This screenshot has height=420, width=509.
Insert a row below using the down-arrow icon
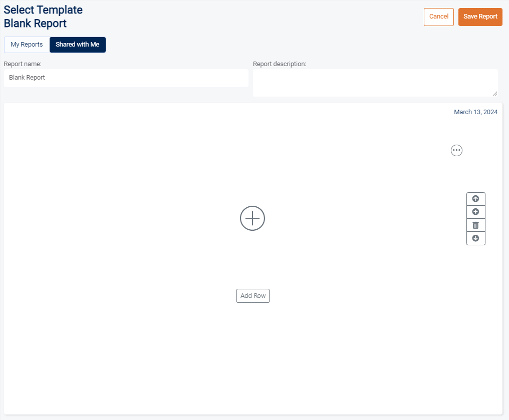tap(475, 238)
